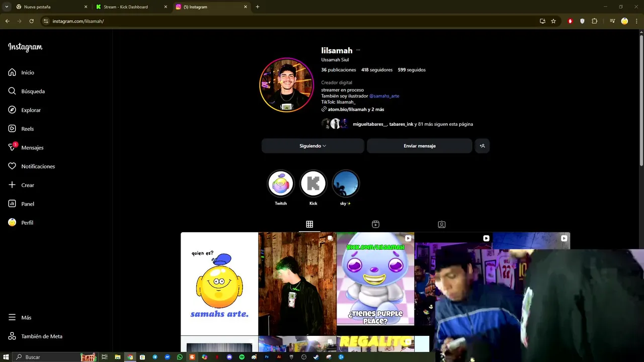Open the Windows Start menu
644x362 pixels.
(6, 357)
